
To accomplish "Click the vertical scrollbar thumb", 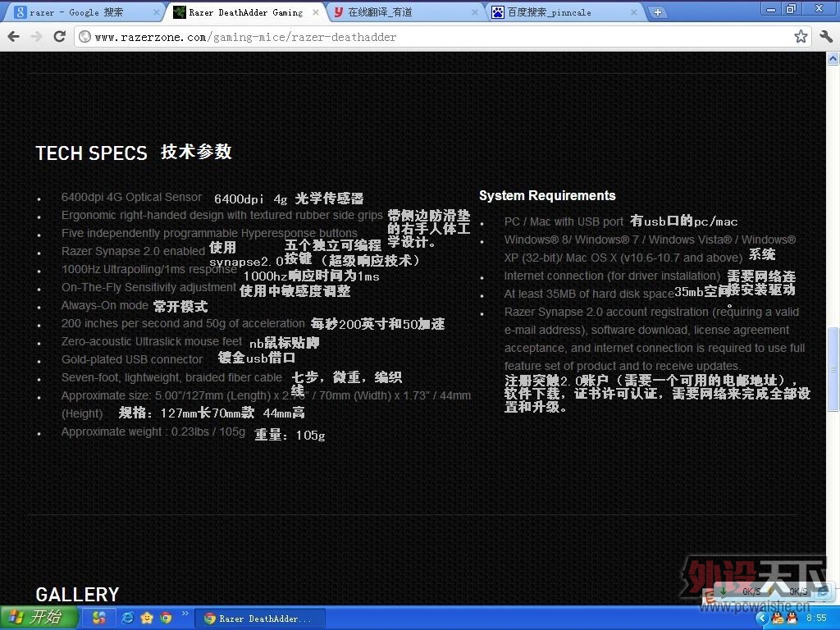I will pyautogui.click(x=833, y=369).
